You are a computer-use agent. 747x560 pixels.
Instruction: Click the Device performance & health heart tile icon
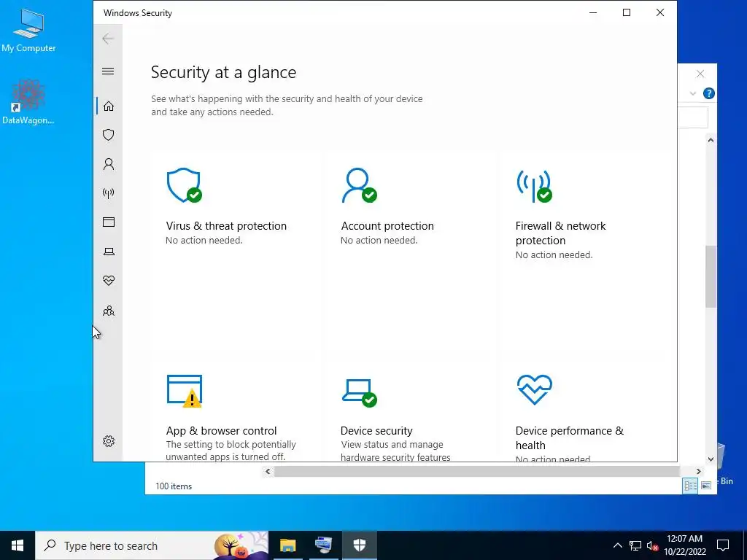point(535,389)
